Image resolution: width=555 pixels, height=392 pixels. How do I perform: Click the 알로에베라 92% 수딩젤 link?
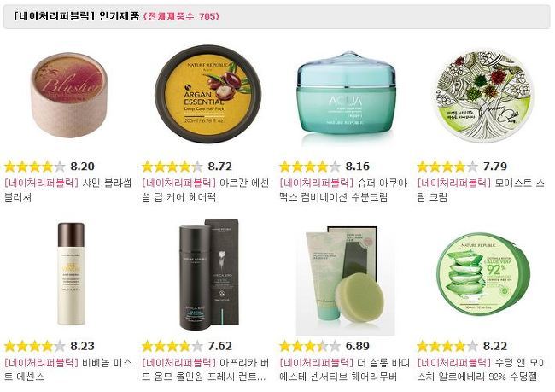(482, 369)
